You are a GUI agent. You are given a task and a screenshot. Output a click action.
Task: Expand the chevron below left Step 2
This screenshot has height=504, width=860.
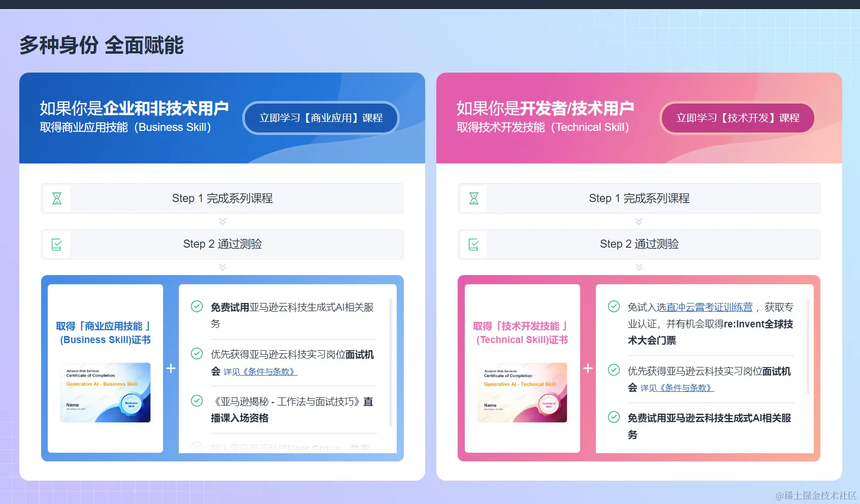[x=221, y=266]
